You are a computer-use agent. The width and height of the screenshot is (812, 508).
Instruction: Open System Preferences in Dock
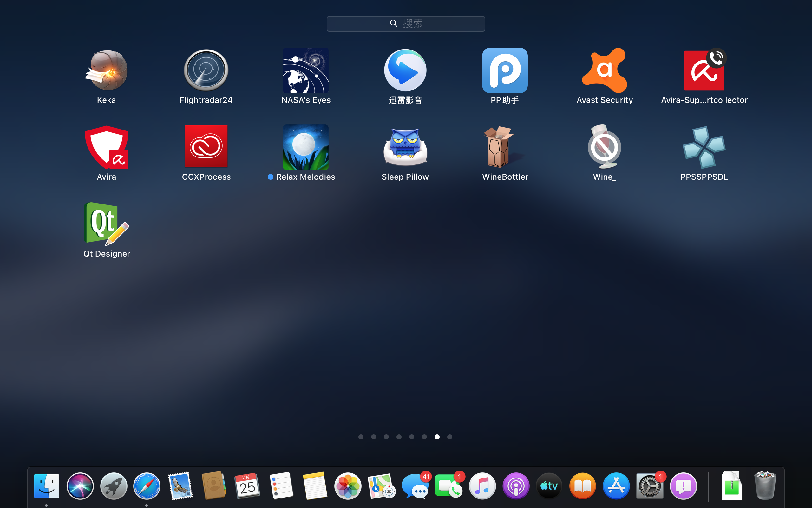tap(650, 486)
